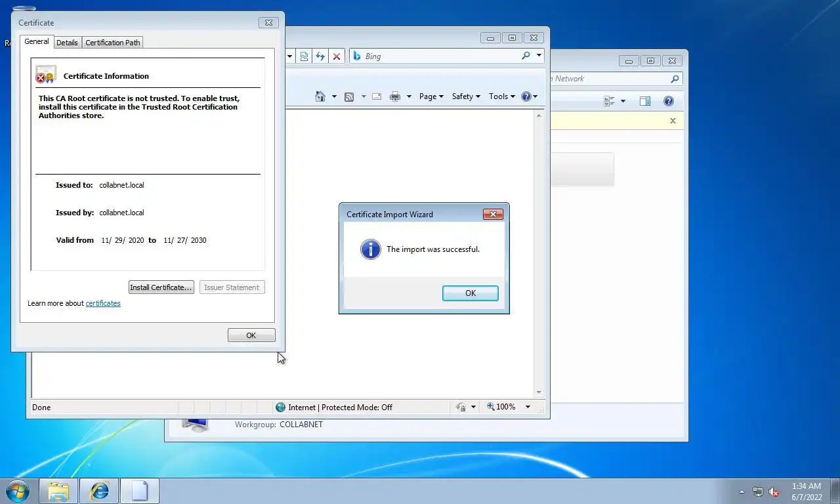Click the Done status text in IE
840x504 pixels.
pos(41,408)
